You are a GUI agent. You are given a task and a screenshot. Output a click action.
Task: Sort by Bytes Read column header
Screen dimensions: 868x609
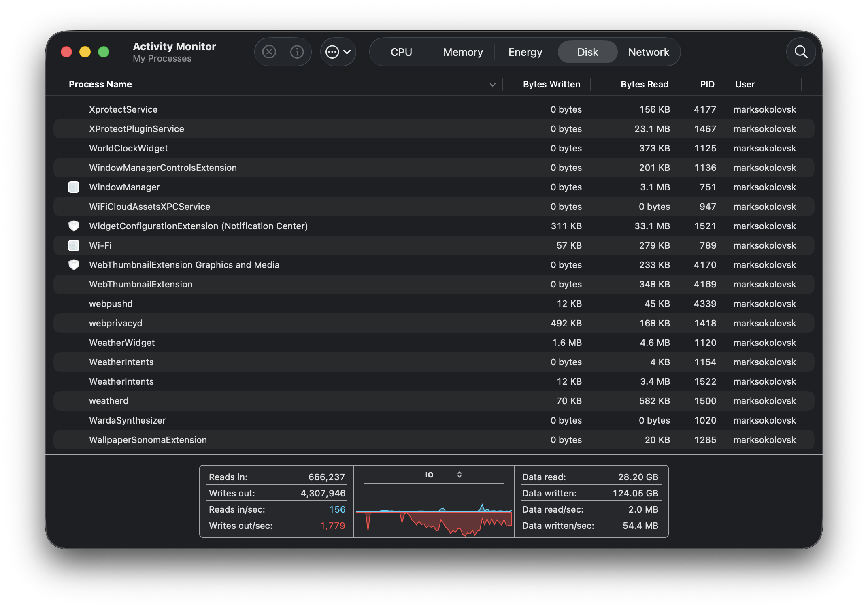click(x=644, y=84)
